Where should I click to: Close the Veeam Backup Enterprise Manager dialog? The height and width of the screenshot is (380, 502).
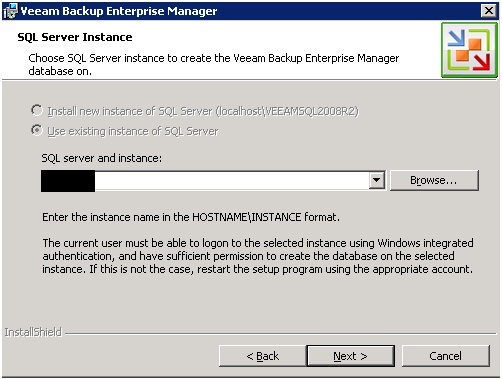(x=489, y=11)
